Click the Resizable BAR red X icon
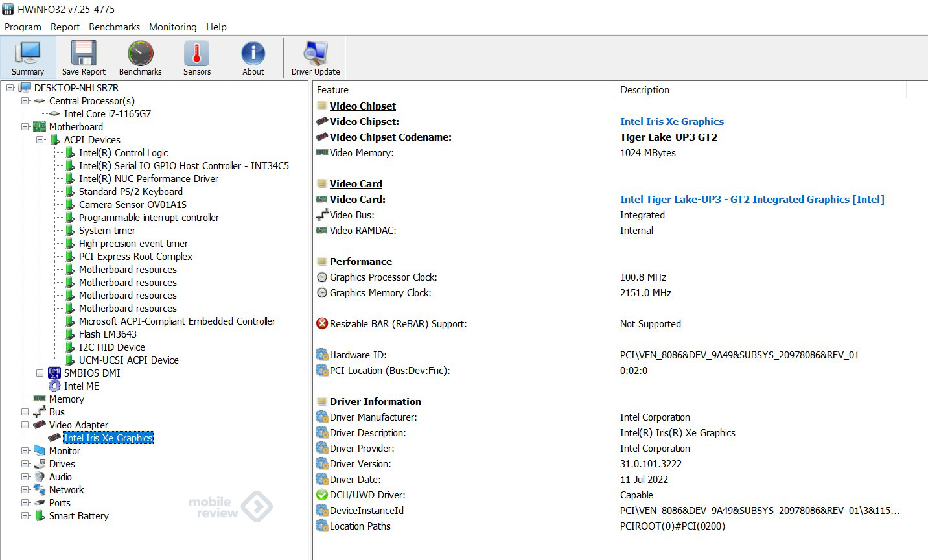The height and width of the screenshot is (560, 928). pyautogui.click(x=322, y=323)
